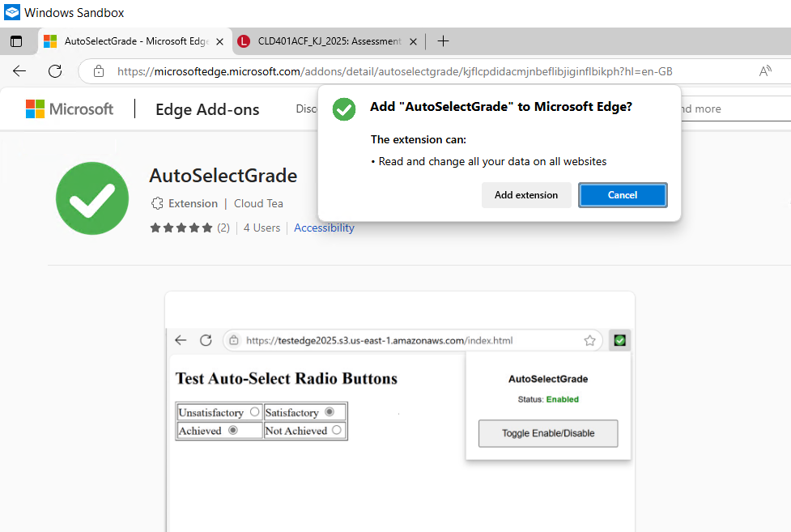Click the Windows Sandbox icon in the title bar
This screenshot has width=791, height=532.
pos(11,12)
